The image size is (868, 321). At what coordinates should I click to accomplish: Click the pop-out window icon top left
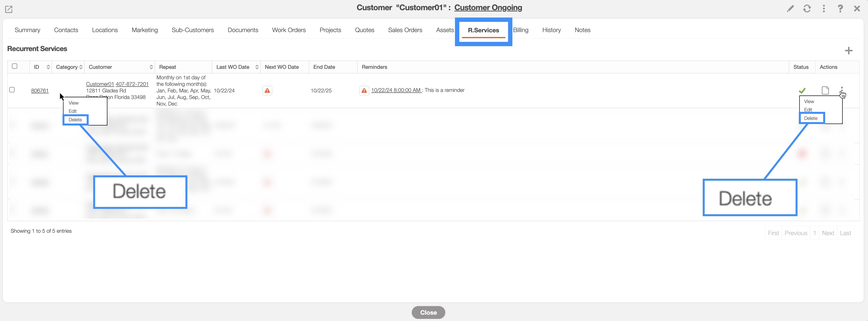pos(9,9)
